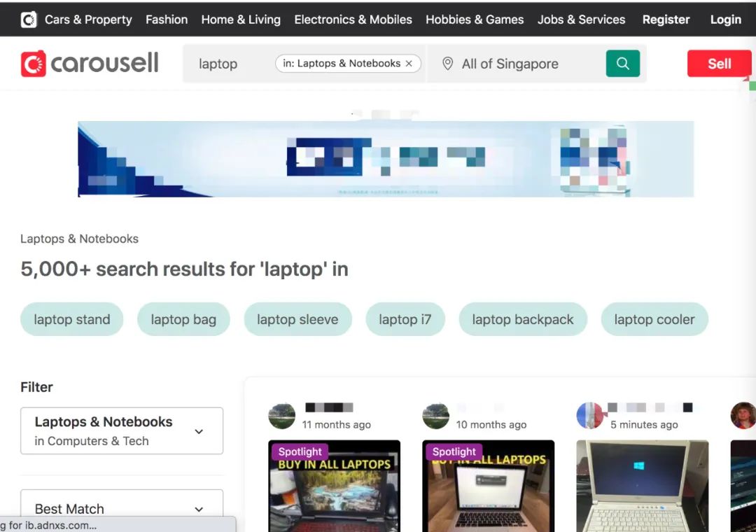The image size is (756, 532).
Task: Click the Register link
Action: [x=666, y=20]
